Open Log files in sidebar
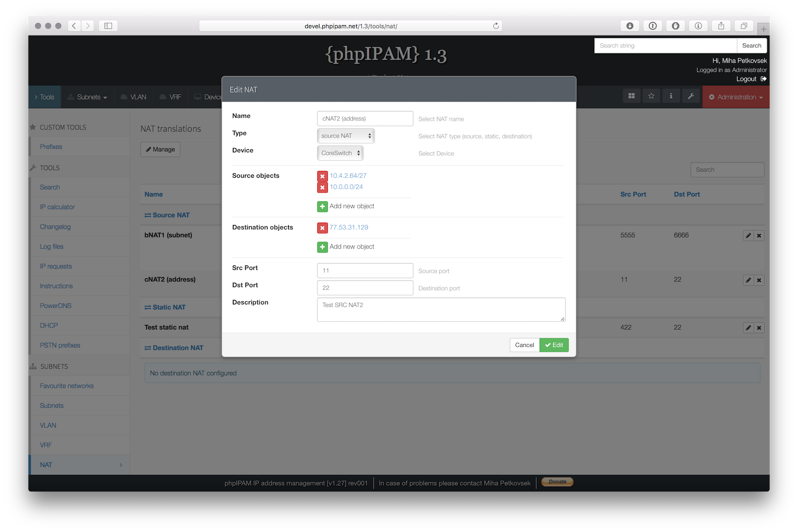The width and height of the screenshot is (798, 532). pos(52,246)
